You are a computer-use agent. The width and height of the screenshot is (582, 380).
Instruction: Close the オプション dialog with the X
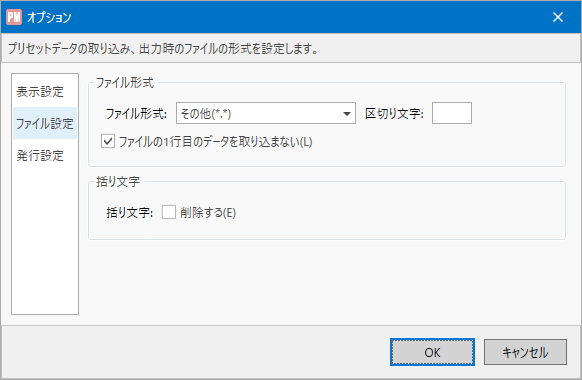tap(558, 17)
